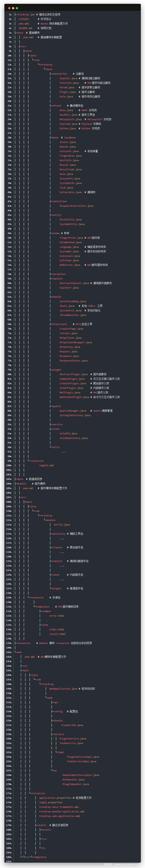Image resolution: width=145 pixels, height=868 pixels.
Task: Click Verify.java in the module package
Action: (x=62, y=525)
